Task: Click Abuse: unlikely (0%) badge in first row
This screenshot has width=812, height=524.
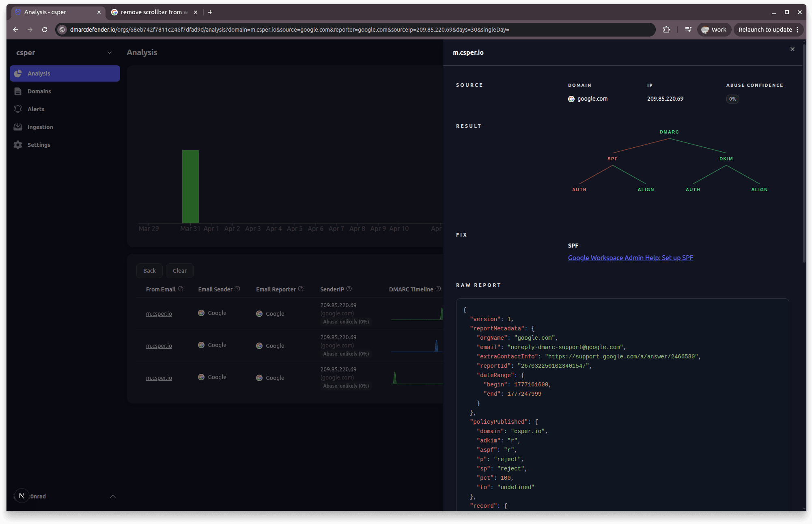Action: [x=346, y=322]
